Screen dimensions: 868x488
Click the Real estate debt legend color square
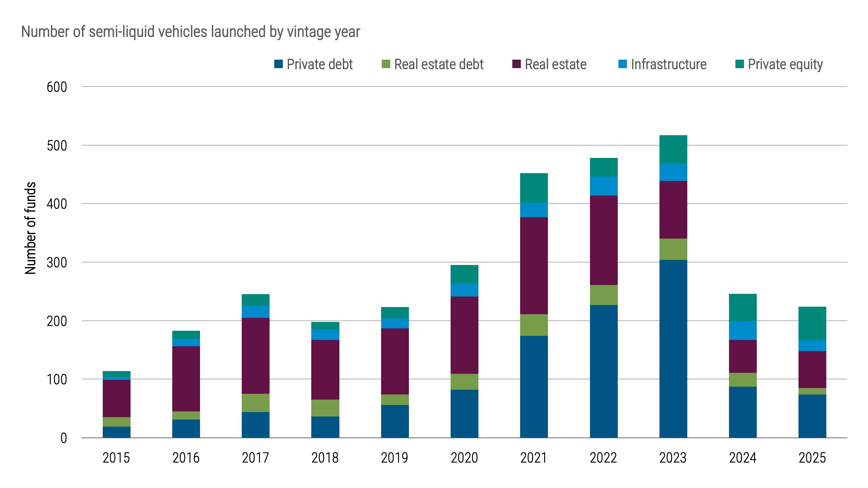(387, 64)
